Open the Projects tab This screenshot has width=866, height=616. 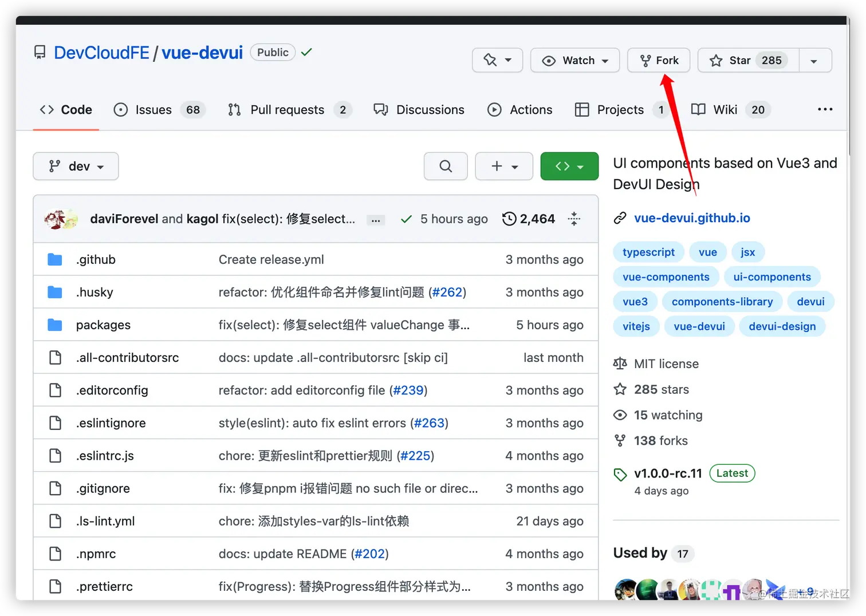click(622, 109)
